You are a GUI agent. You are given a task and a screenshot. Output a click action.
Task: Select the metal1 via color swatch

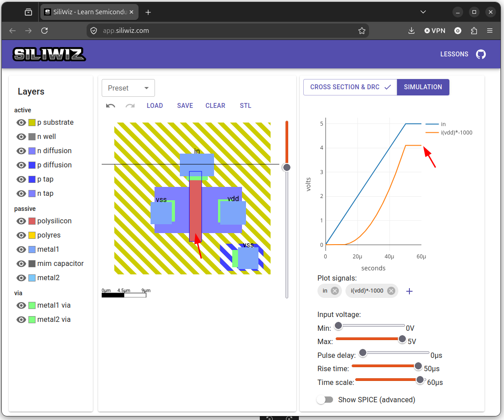coord(32,305)
